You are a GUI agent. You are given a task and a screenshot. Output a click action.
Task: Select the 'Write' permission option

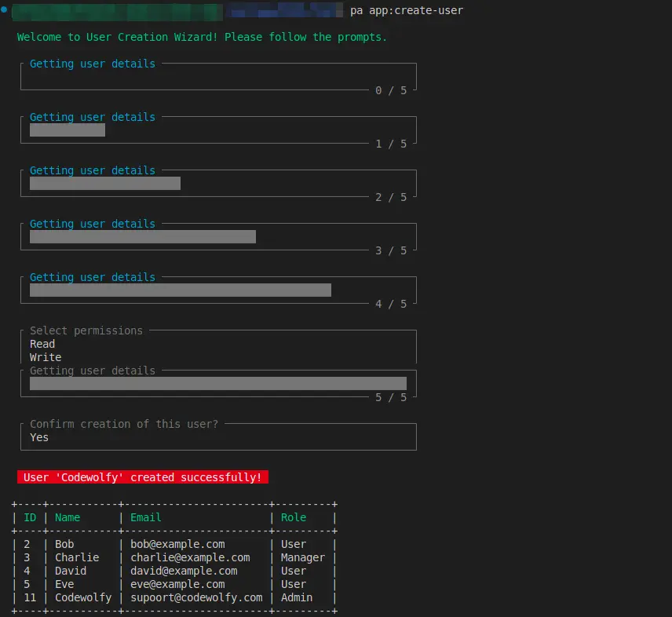tap(45, 356)
